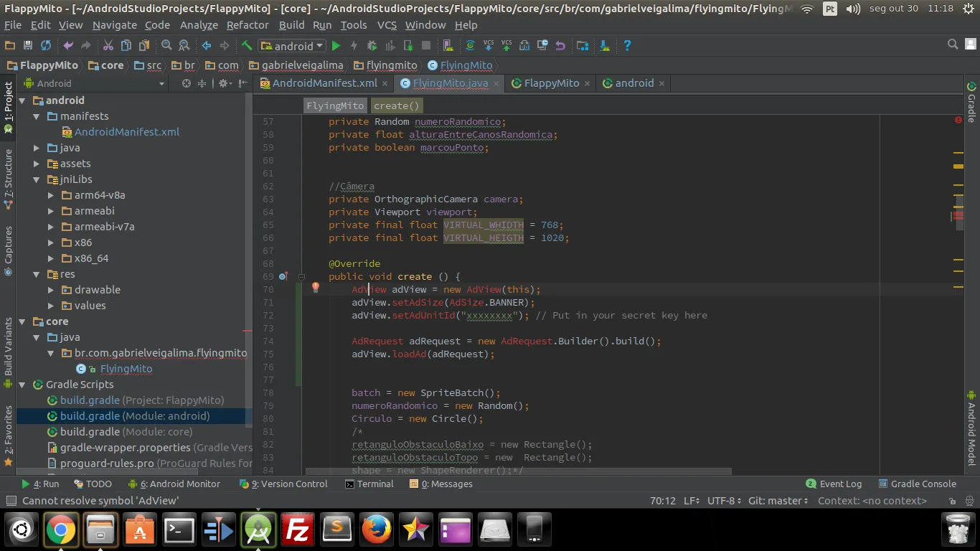Viewport: 980px width, 551px height.
Task: Click the red lightbulb quick-fix icon
Action: tap(315, 288)
